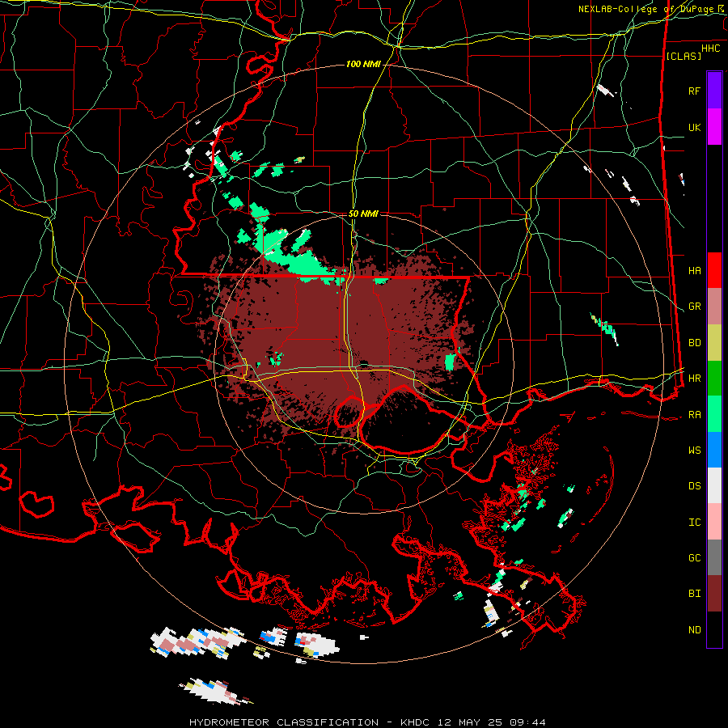Click the GR legend label
728x728 pixels.
tap(694, 307)
